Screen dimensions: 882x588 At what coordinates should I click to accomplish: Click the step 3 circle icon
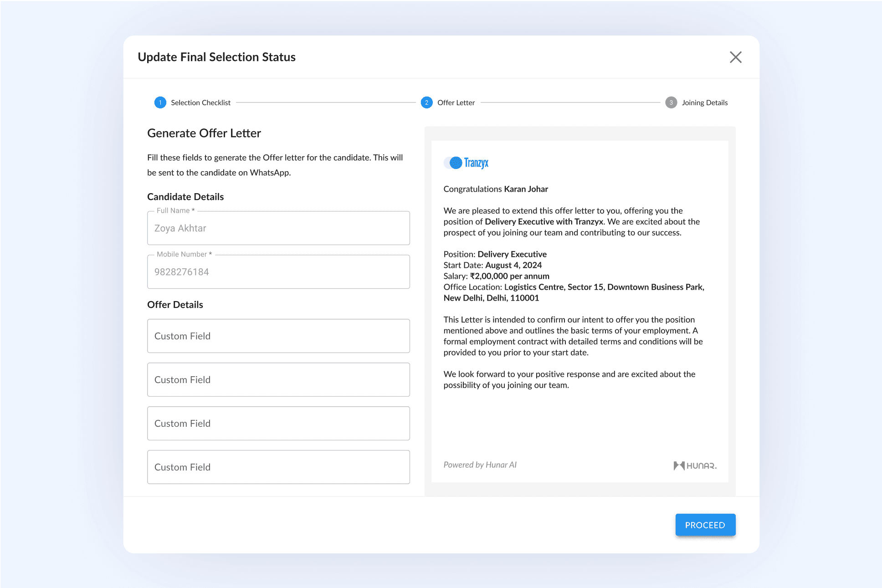click(x=671, y=102)
